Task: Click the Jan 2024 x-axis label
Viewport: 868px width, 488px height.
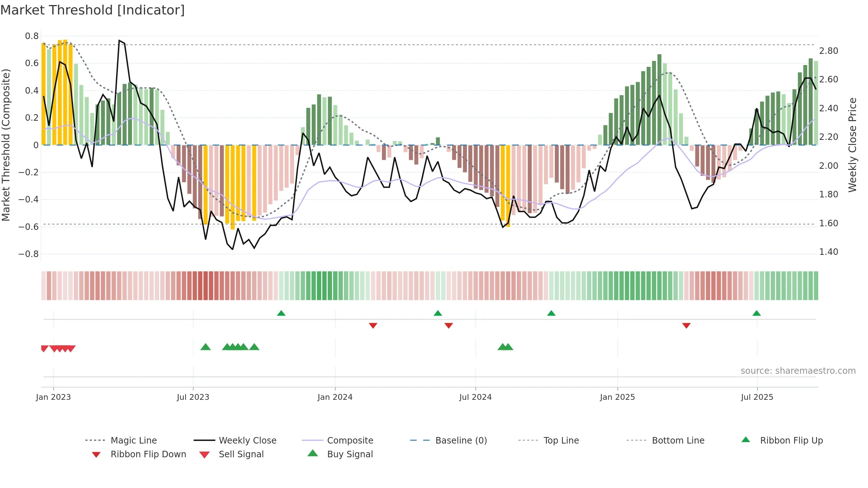Action: (335, 397)
